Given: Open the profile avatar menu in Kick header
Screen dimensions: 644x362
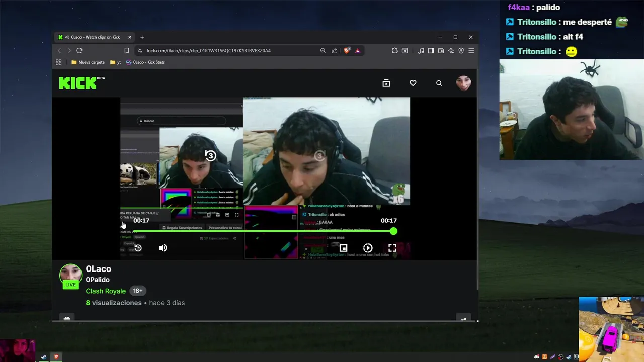Looking at the screenshot, I should [x=463, y=83].
